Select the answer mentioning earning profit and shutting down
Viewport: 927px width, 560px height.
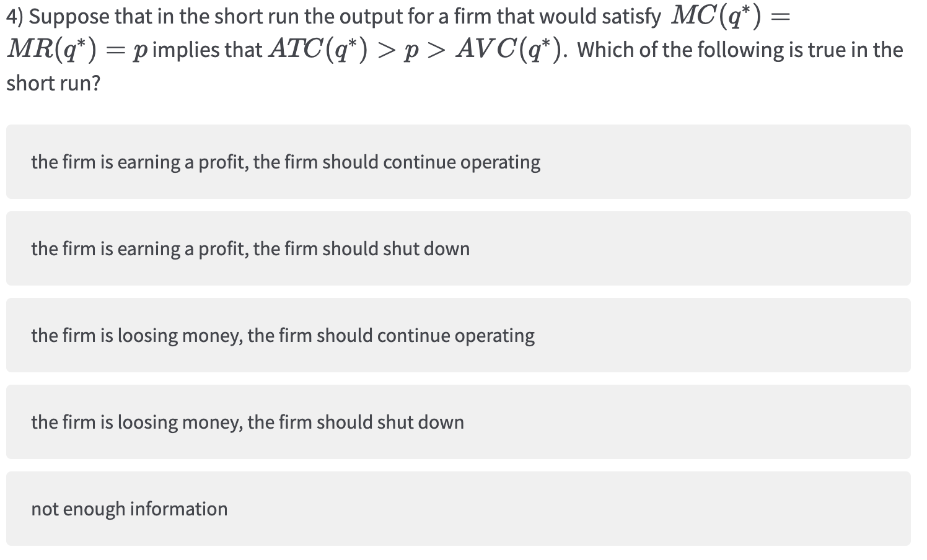pos(250,248)
